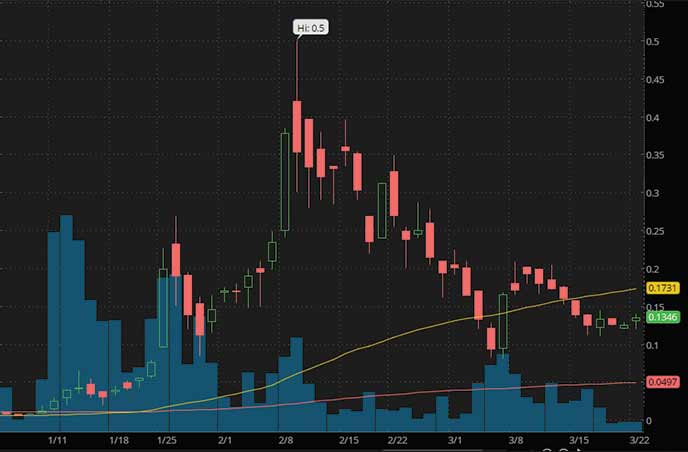This screenshot has width=688, height=452.
Task: Click the 2/1 date label
Action: pos(224,440)
